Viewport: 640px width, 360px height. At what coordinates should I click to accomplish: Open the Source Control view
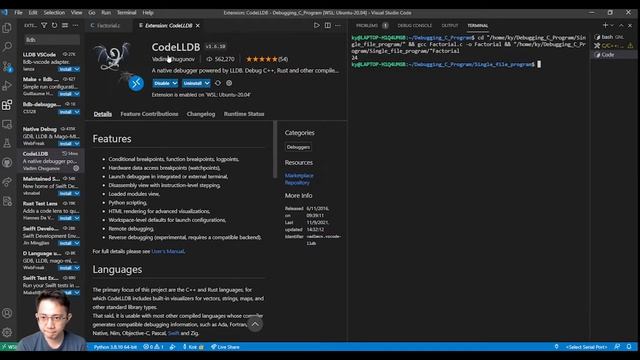click(x=7, y=66)
